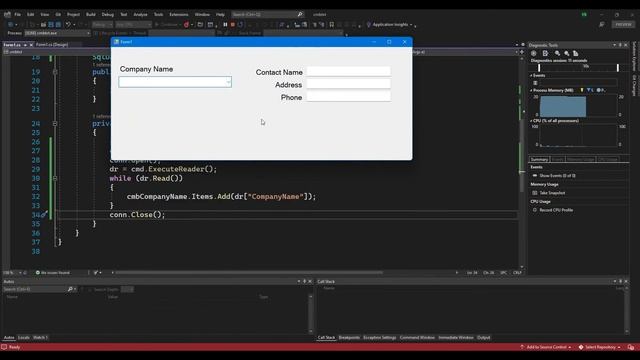Viewport: 640px width, 360px height.
Task: Open the Application Insights dropdown
Action: [391, 24]
